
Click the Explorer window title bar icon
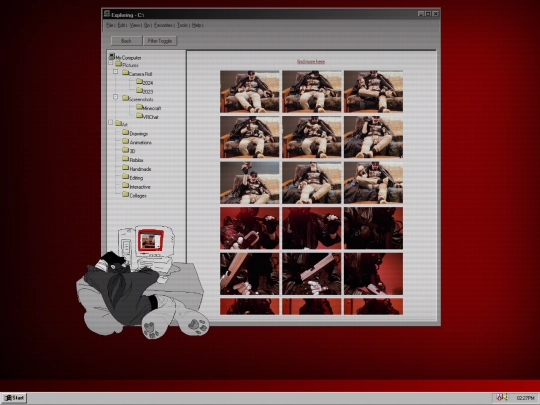(107, 14)
